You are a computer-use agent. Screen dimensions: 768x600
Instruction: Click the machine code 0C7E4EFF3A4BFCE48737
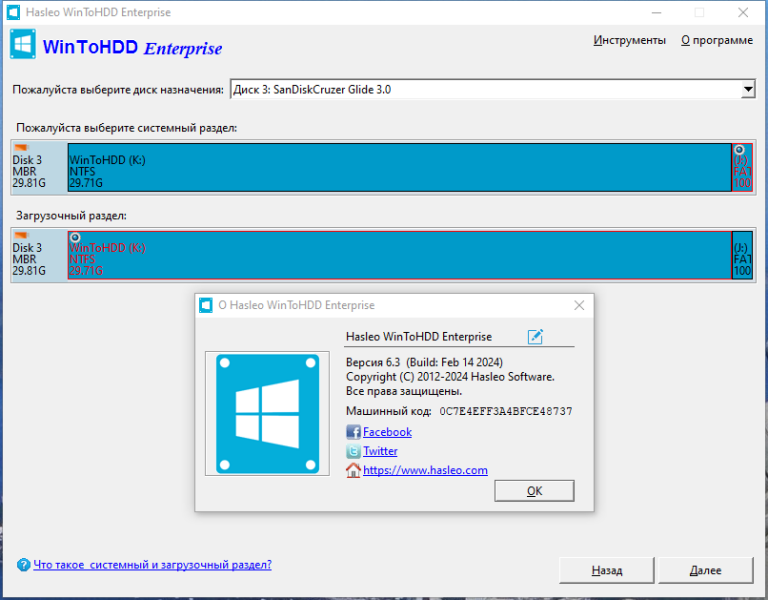click(x=505, y=411)
